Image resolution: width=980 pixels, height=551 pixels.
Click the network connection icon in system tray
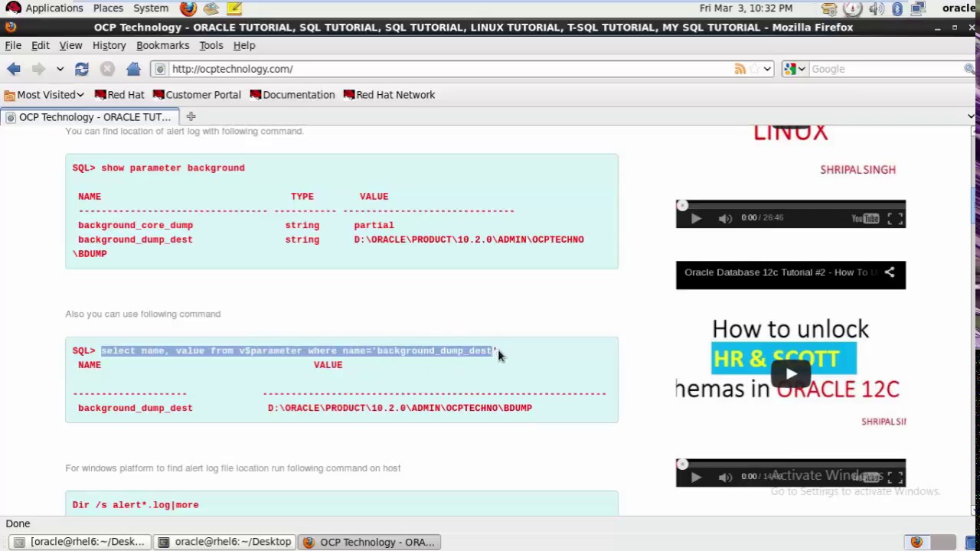[917, 8]
